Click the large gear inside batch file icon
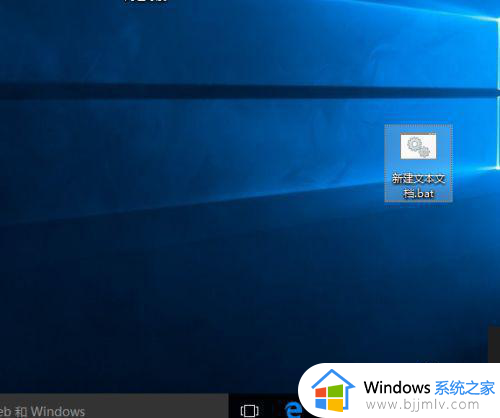 coord(414,144)
